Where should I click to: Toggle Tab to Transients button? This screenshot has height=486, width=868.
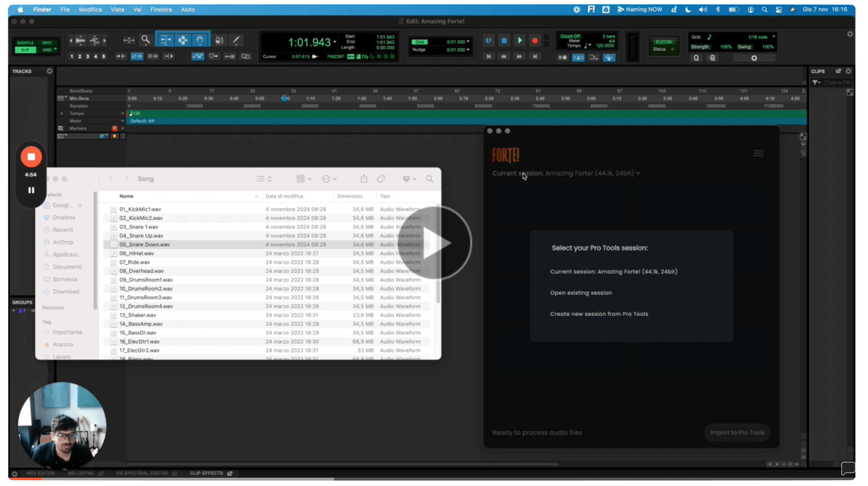click(x=121, y=56)
